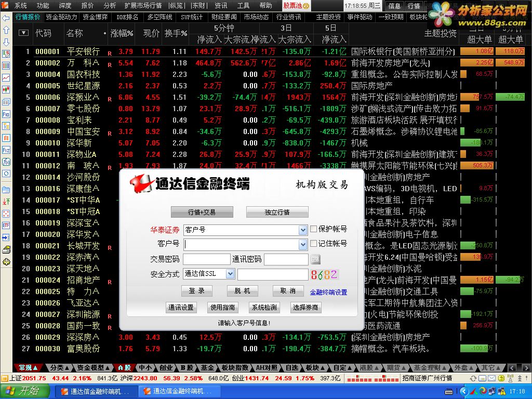The width and height of the screenshot is (532, 399).
Task: Open the blue folder icon in sidebar
Action: 6,189
